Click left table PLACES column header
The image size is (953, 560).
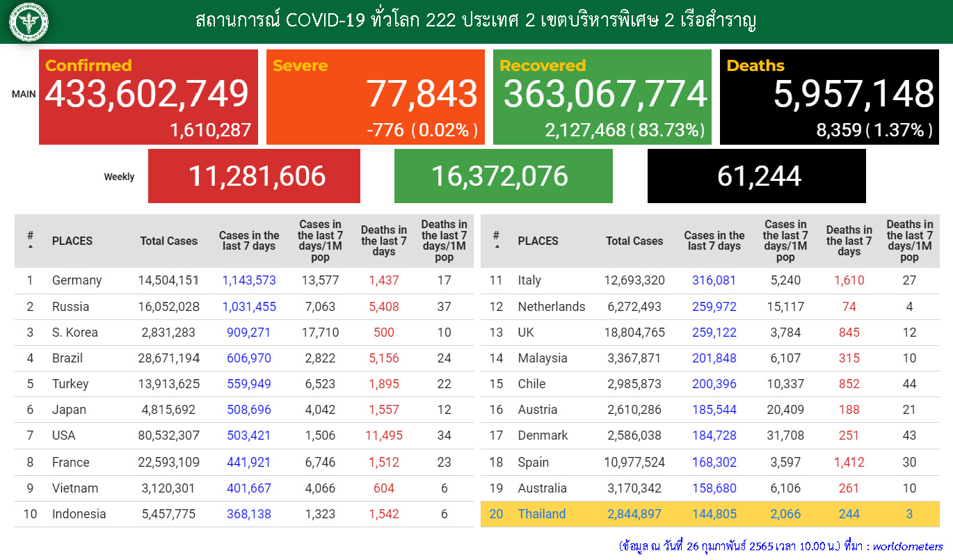pos(72,241)
